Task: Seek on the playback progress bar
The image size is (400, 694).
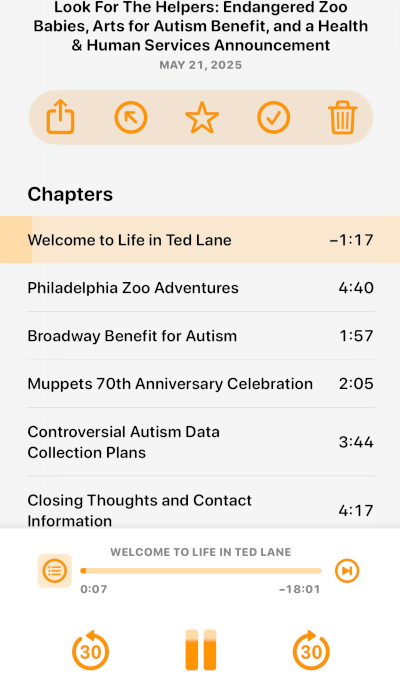Action: pos(201,571)
